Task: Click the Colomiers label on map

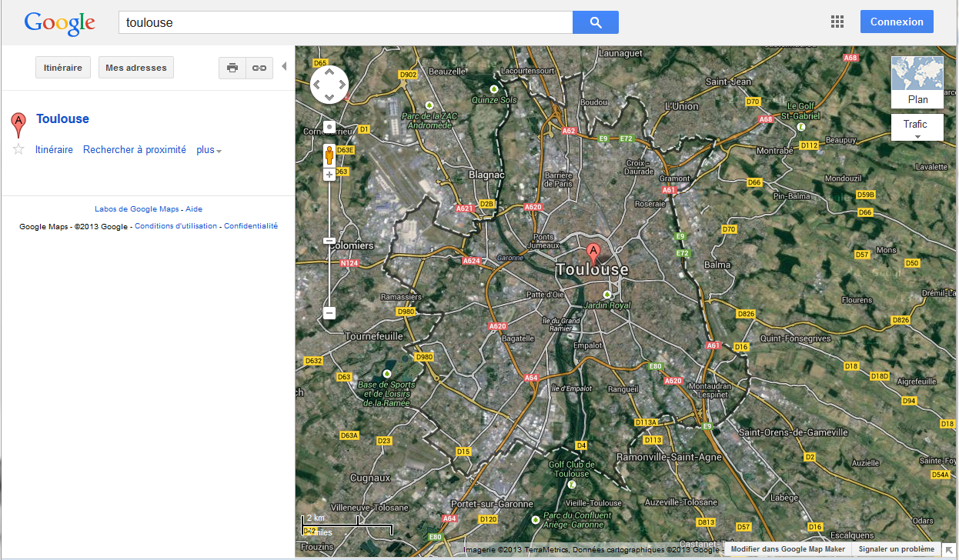Action: 353,245
